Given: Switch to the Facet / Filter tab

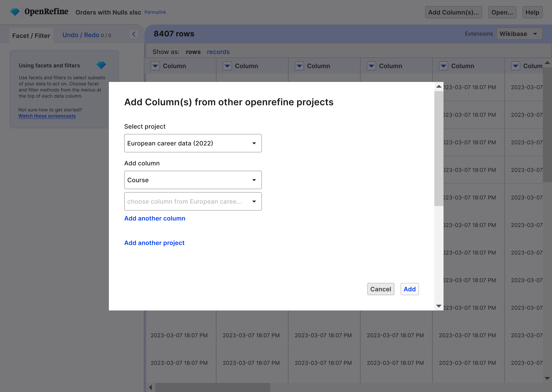Looking at the screenshot, I should point(31,35).
